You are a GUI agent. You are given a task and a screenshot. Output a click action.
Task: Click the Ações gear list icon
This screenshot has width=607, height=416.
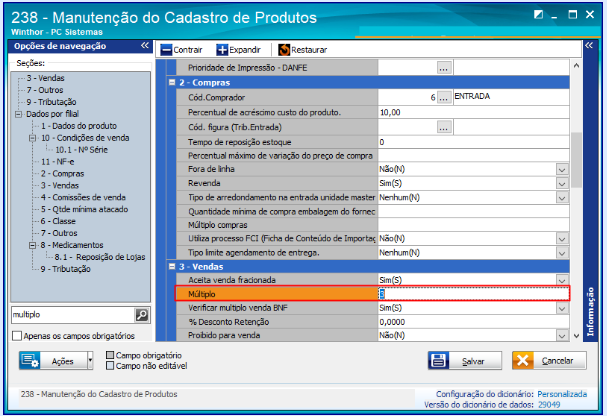pyautogui.click(x=30, y=361)
